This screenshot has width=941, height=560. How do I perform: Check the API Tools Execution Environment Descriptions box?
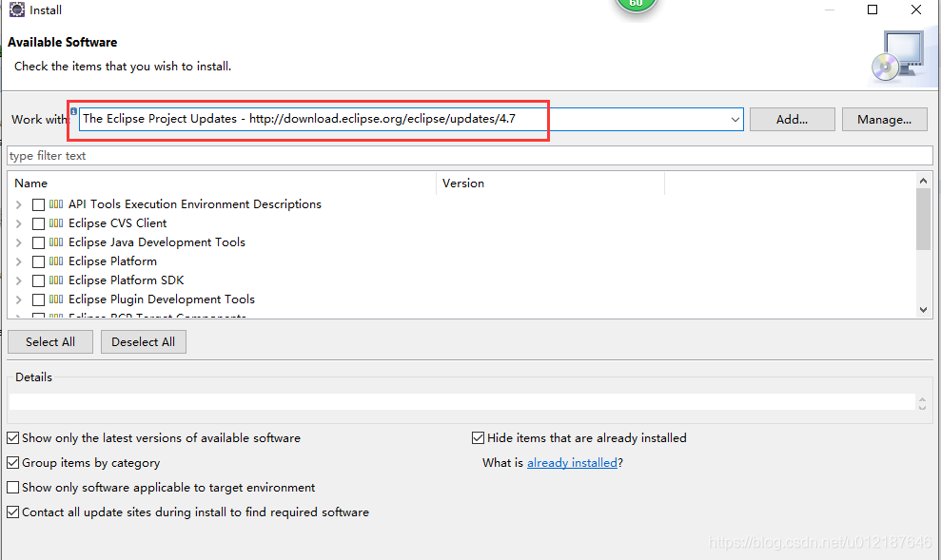(38, 204)
